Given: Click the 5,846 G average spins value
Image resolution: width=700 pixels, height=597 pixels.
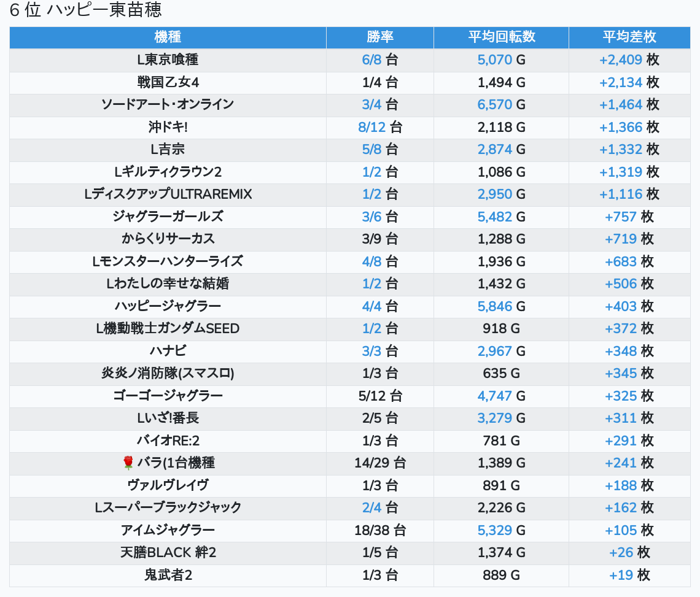Looking at the screenshot, I should point(501,307).
